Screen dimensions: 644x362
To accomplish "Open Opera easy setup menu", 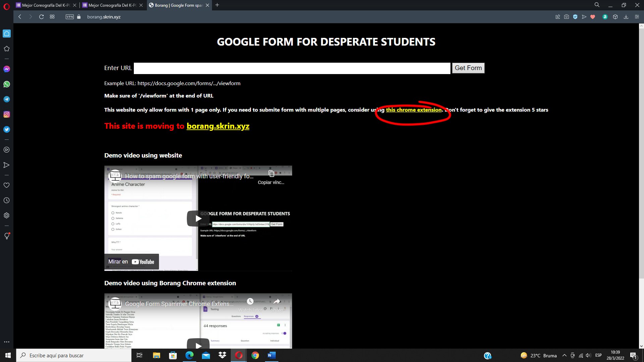I will (637, 17).
